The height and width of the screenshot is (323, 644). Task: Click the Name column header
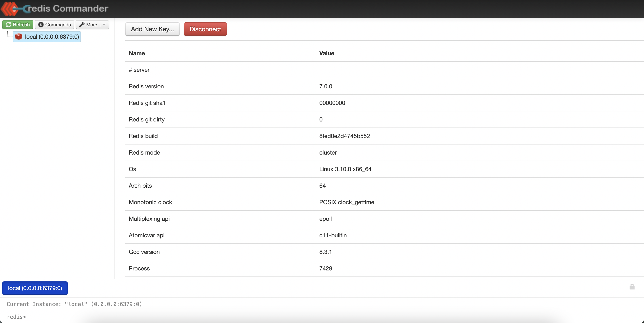coord(137,53)
